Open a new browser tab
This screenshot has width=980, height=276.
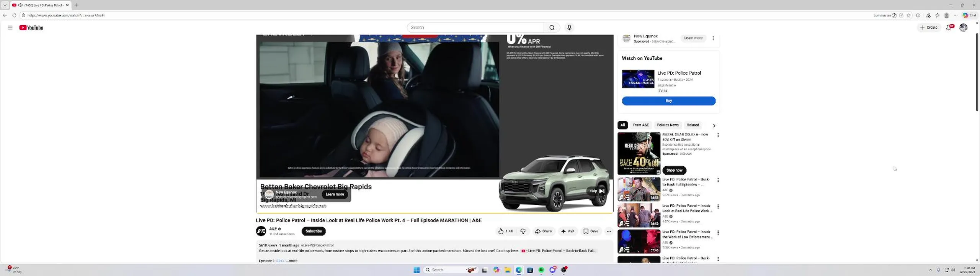[77, 5]
